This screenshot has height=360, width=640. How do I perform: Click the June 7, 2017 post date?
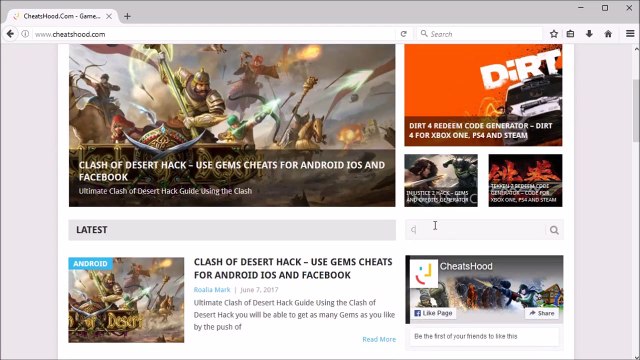(x=259, y=290)
